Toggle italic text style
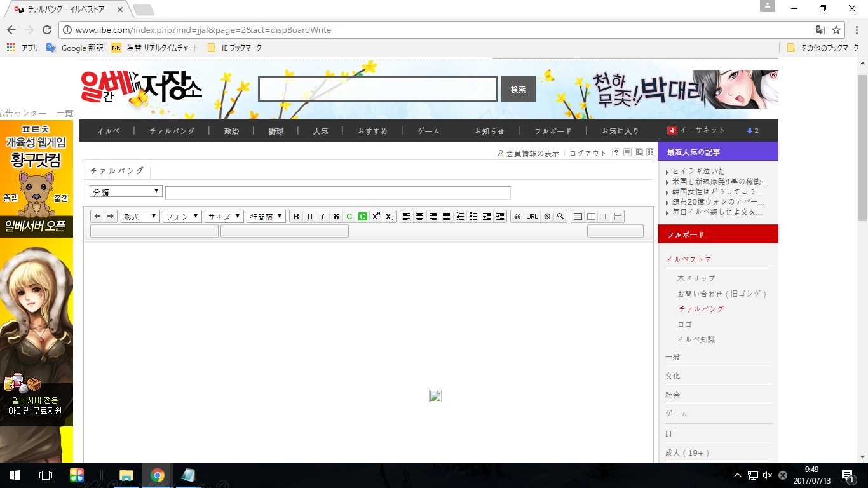The width and height of the screenshot is (868, 488). 323,217
